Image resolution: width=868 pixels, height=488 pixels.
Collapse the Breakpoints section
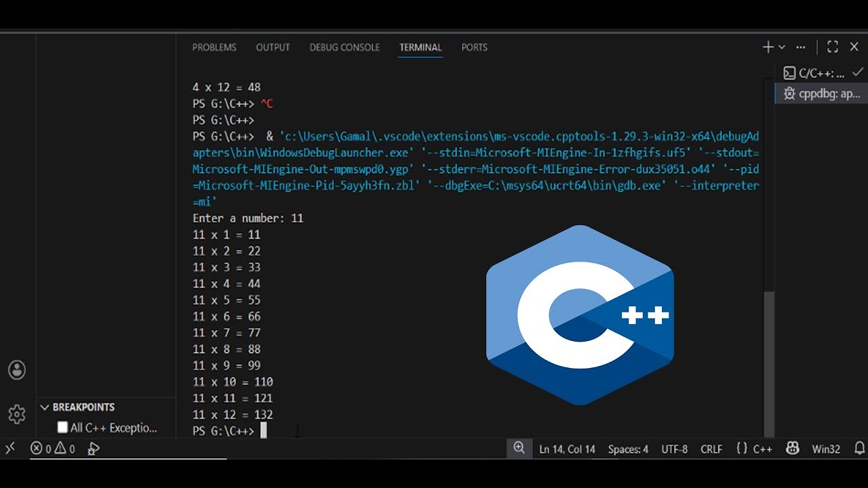click(x=45, y=407)
